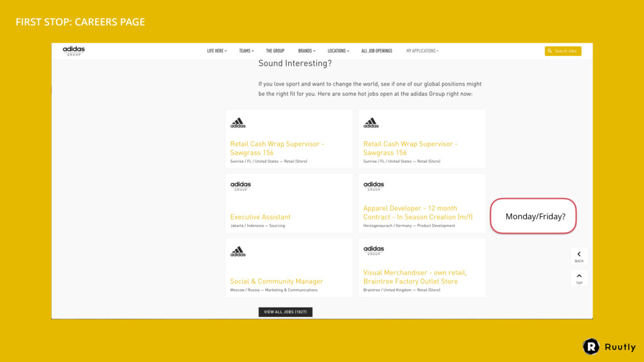Click adidas Group logo on Visual Merchandiser card
Image resolution: width=644 pixels, height=362 pixels.
(374, 250)
